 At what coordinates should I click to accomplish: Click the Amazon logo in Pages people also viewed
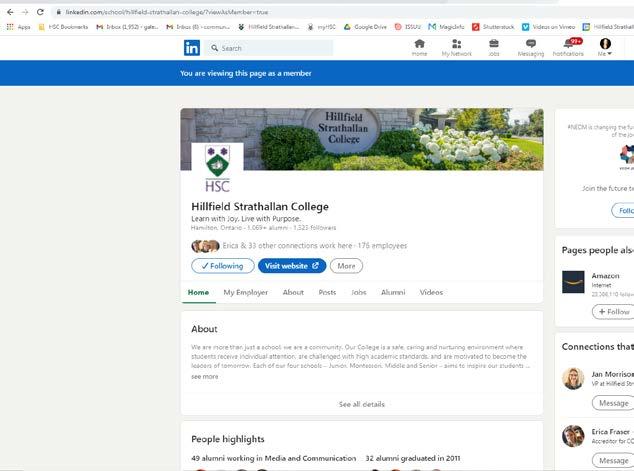(x=573, y=282)
